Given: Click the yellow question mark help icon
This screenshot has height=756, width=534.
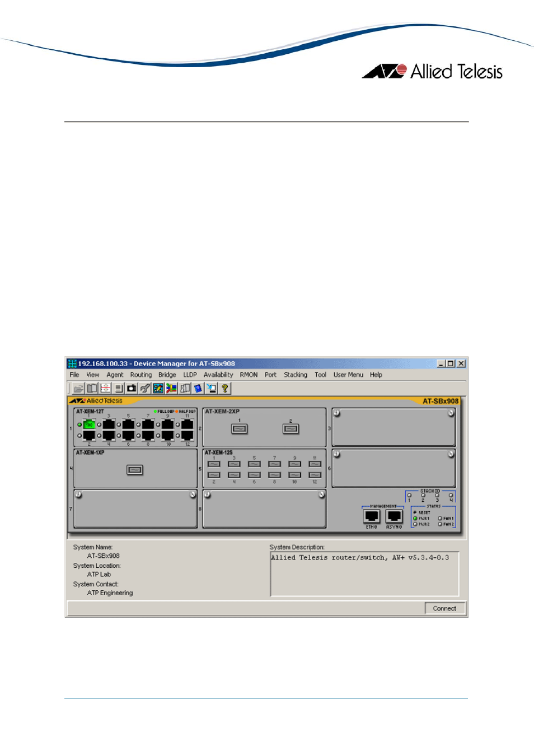Looking at the screenshot, I should 225,388.
